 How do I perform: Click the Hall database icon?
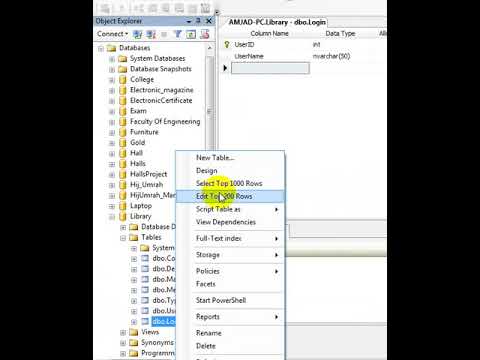[x=123, y=153]
